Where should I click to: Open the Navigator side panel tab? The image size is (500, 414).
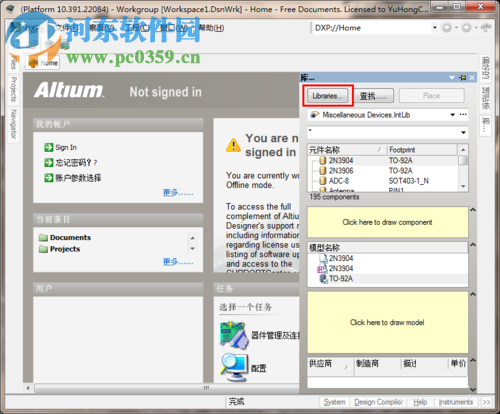(13, 124)
